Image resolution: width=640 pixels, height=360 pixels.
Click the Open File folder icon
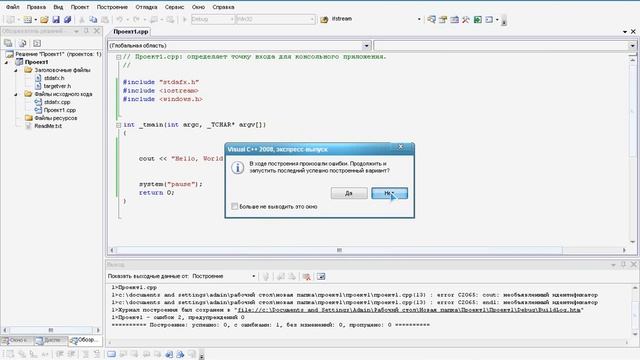tap(44, 19)
